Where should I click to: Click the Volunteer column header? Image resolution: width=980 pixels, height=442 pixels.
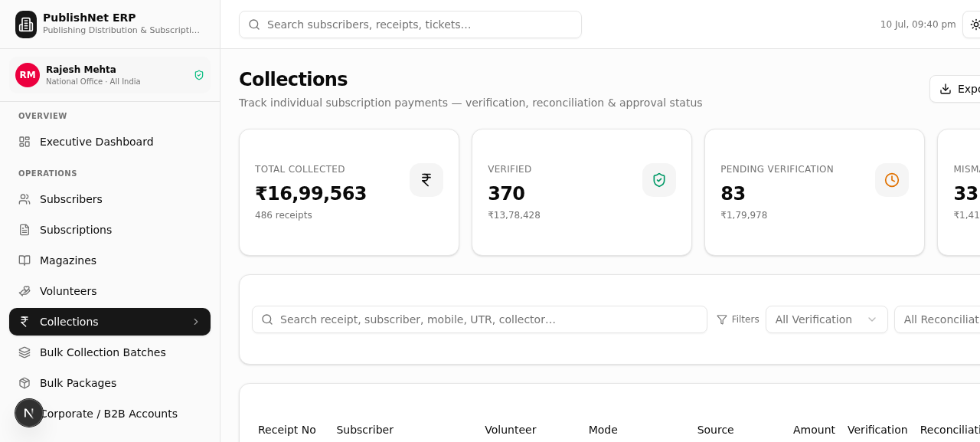tap(511, 430)
